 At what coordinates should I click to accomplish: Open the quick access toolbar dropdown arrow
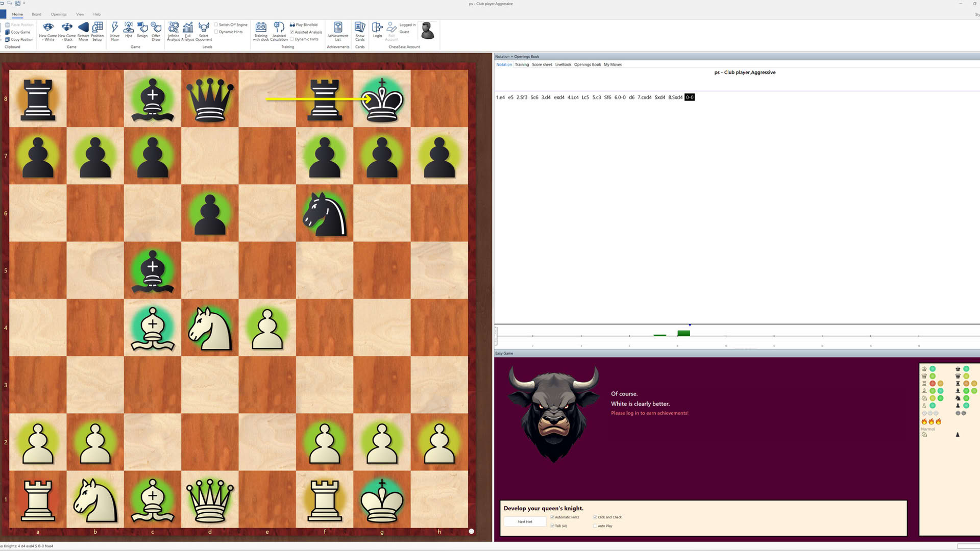24,3
